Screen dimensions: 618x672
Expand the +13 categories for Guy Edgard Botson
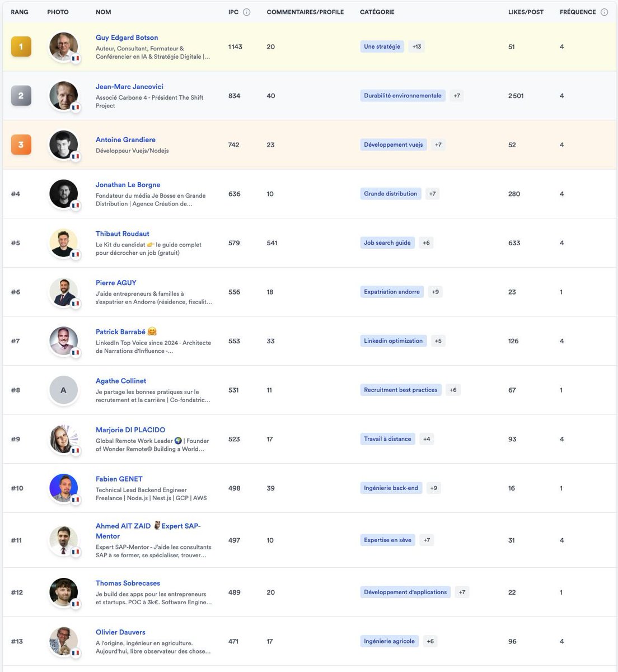pyautogui.click(x=416, y=46)
